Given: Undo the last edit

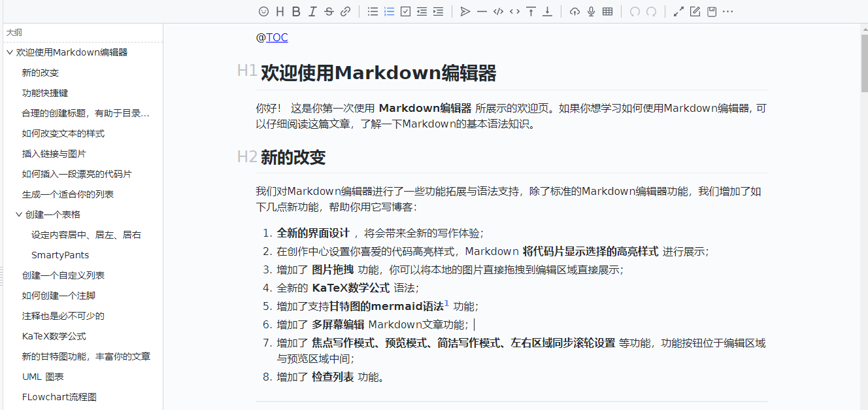Looking at the screenshot, I should click(635, 11).
